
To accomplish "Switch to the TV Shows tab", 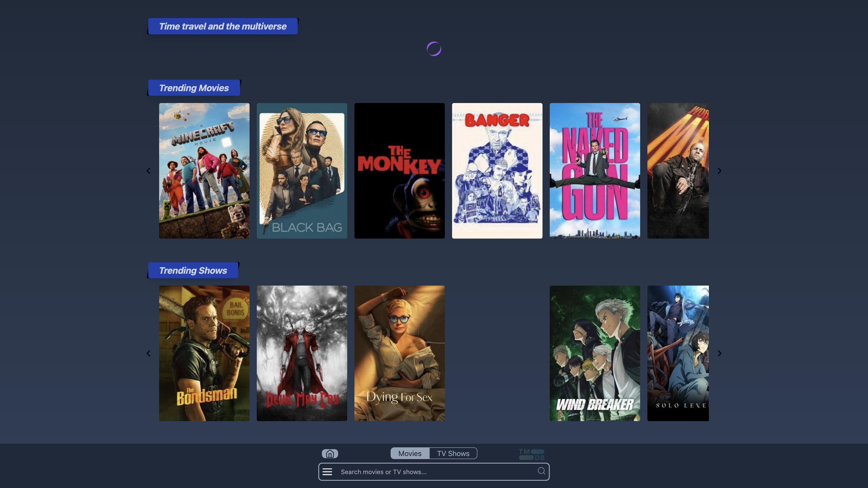I will coord(453,453).
